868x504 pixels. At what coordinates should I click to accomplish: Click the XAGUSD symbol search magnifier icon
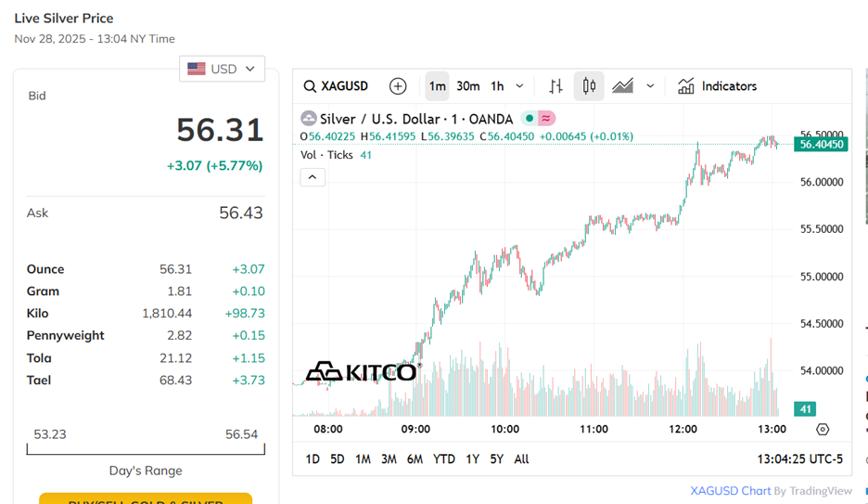click(x=310, y=86)
